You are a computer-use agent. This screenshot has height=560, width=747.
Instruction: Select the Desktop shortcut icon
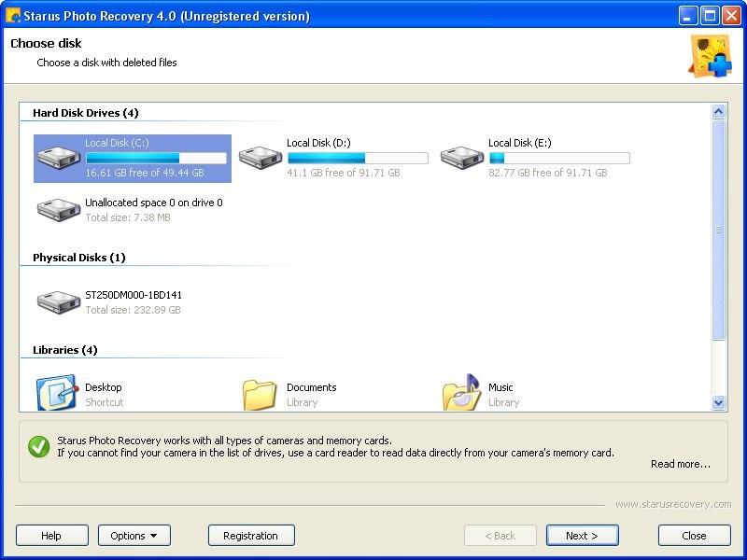tap(57, 392)
